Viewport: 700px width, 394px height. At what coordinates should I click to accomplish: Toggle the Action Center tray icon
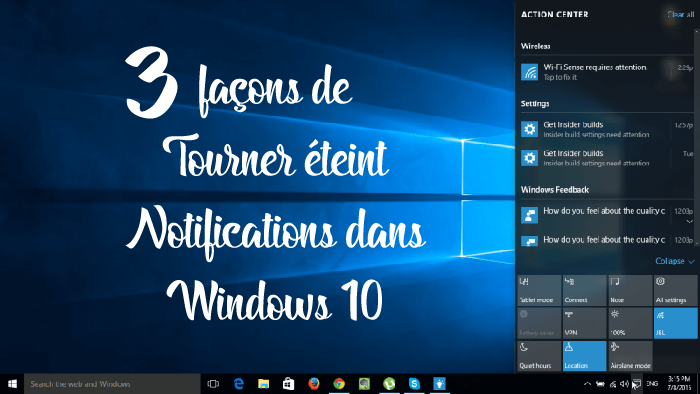pos(637,383)
